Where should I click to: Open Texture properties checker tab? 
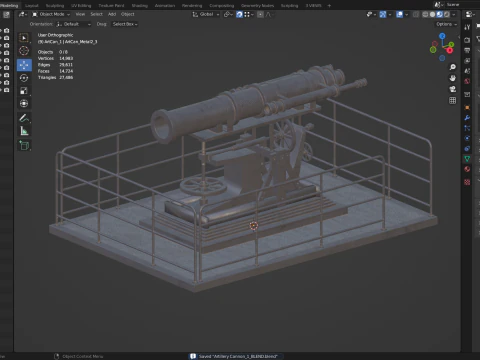tap(467, 182)
